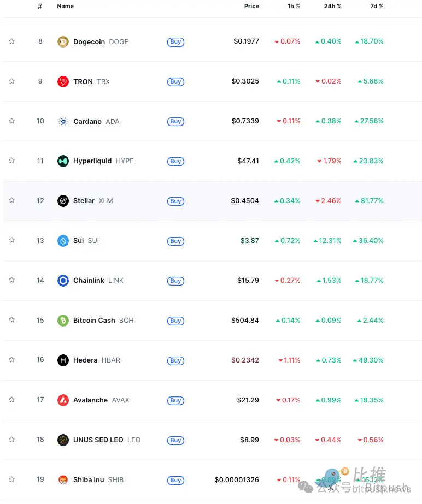Select the Sui water-drop logo icon

[63, 241]
